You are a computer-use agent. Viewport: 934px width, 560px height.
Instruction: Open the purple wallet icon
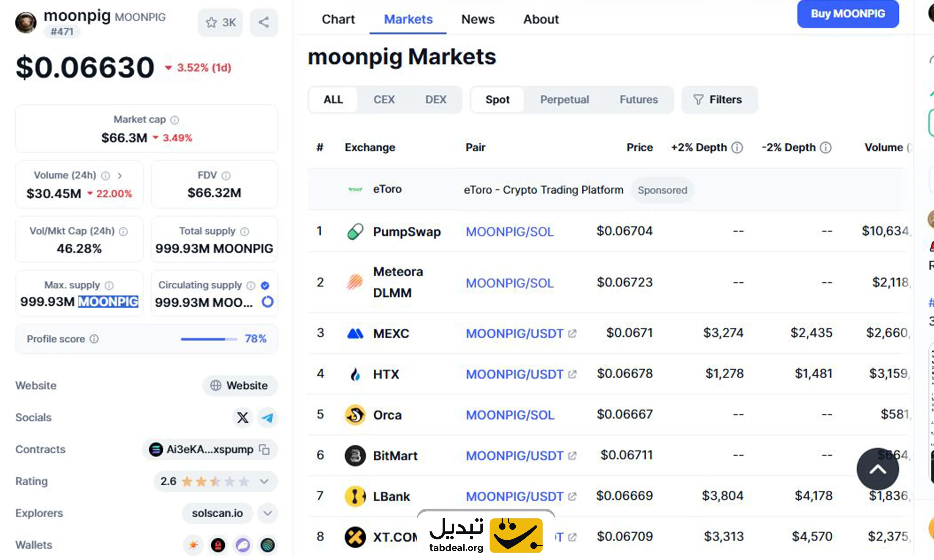click(x=243, y=545)
